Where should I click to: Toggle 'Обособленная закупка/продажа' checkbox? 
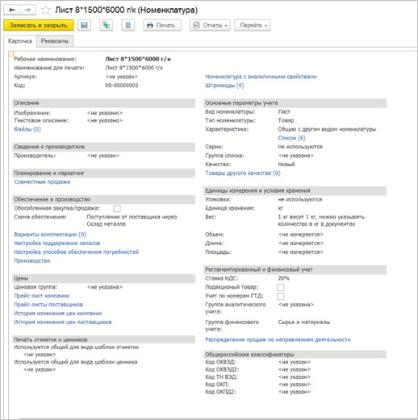click(117, 208)
